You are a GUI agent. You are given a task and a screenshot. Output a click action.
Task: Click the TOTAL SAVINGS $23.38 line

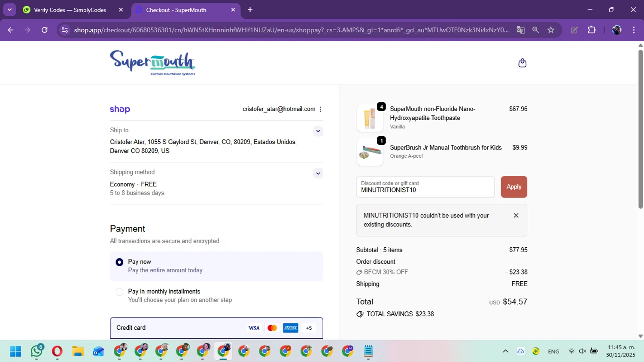395,314
